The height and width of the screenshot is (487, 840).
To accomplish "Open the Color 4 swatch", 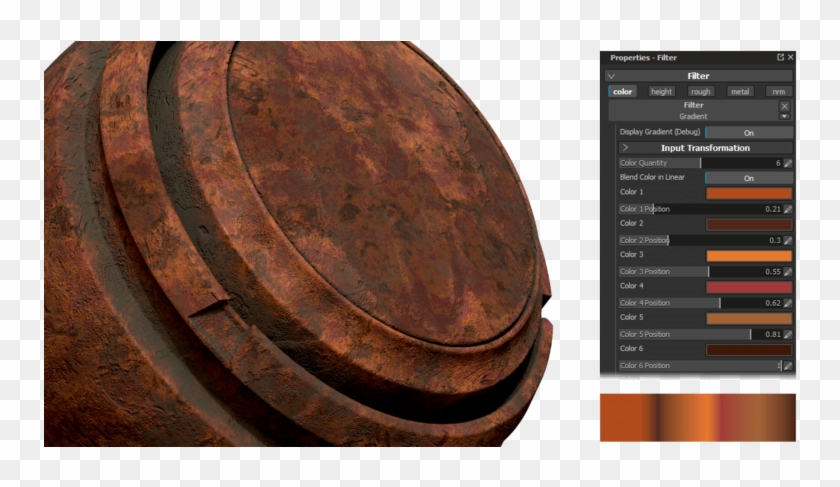I will click(749, 287).
